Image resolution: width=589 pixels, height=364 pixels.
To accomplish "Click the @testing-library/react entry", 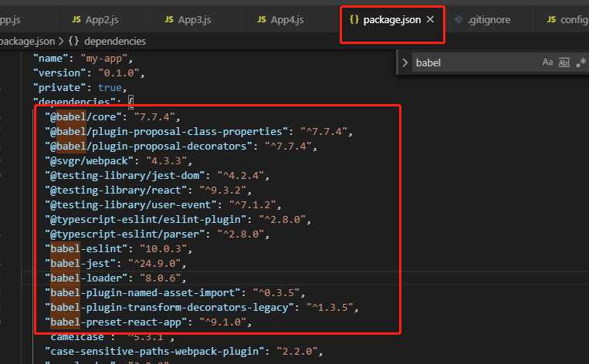I will 148,190.
